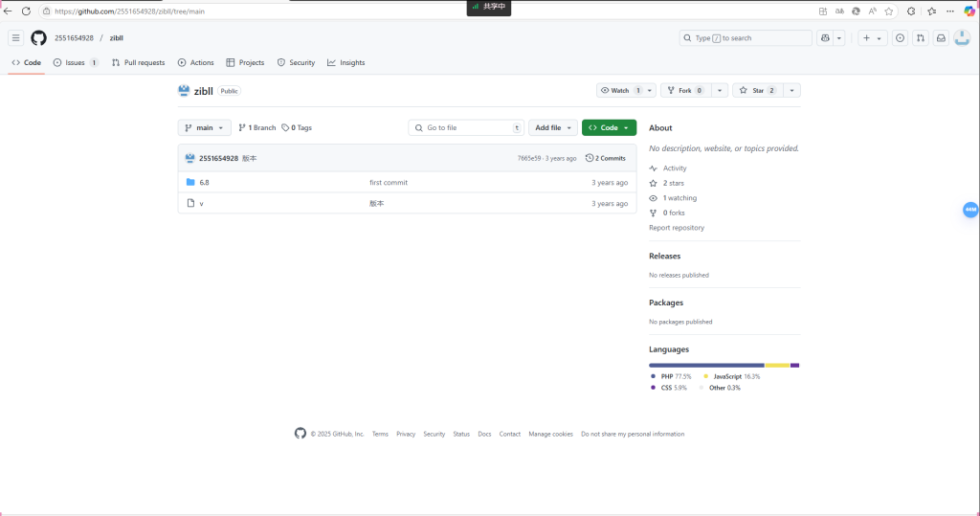
Task: Open the notifications inbox icon
Action: [941, 38]
